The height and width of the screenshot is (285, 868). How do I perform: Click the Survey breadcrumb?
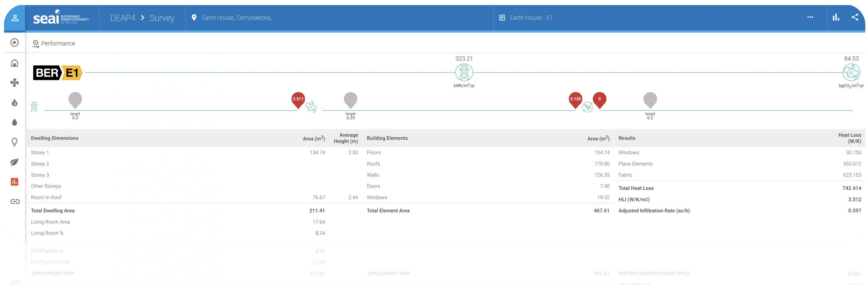tap(162, 18)
